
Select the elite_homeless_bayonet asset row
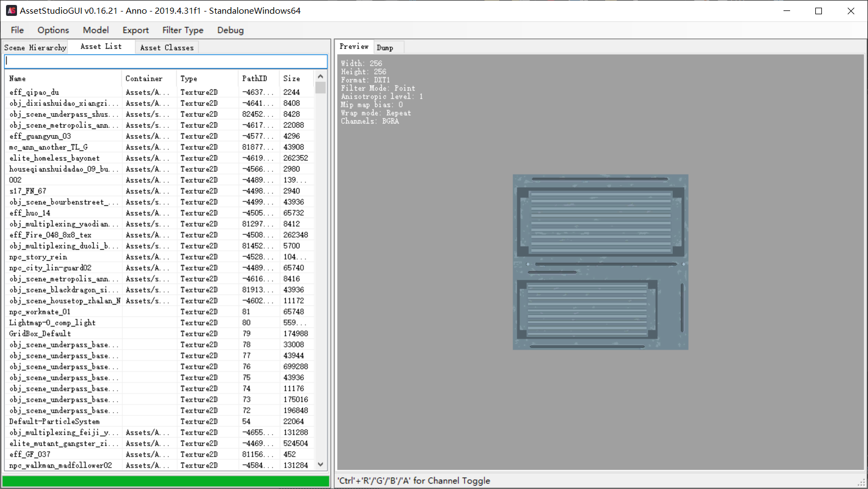tap(159, 158)
